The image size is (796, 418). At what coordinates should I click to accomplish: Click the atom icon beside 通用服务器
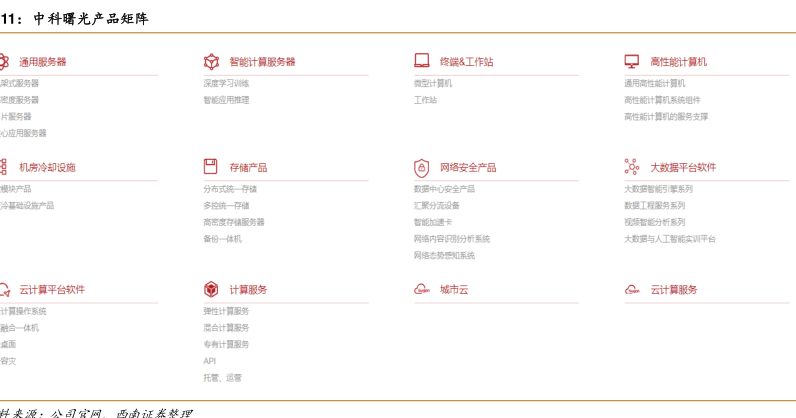click(x=4, y=61)
